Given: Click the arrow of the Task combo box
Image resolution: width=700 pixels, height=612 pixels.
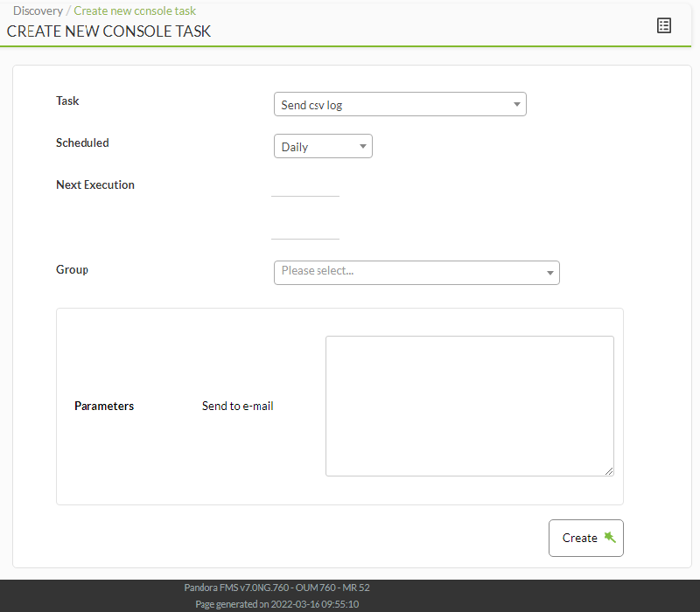Looking at the screenshot, I should (x=516, y=104).
